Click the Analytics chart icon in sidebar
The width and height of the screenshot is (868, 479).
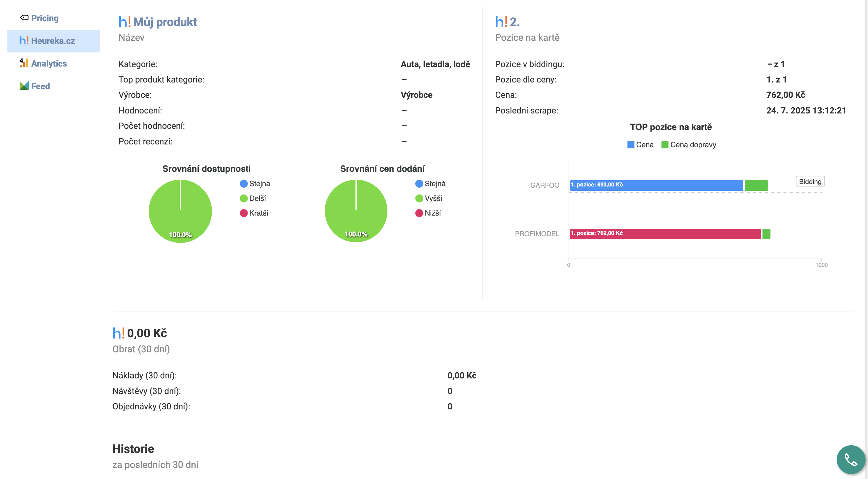[x=24, y=63]
